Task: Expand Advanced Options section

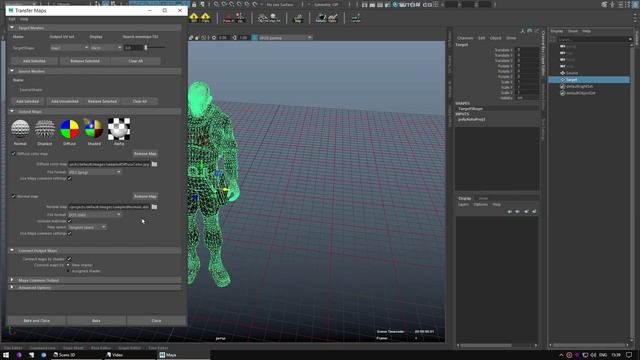Action: tap(12, 288)
